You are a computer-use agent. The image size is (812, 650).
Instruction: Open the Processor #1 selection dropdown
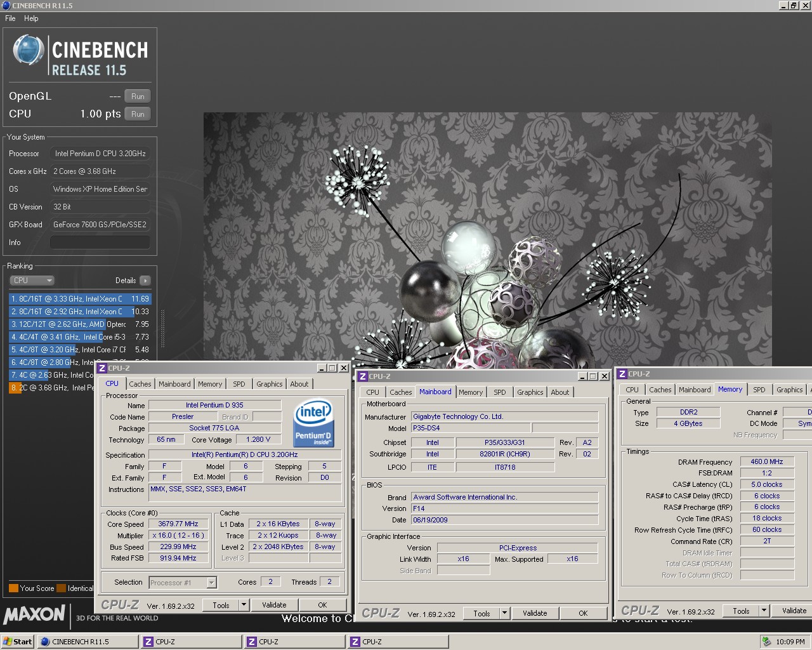click(x=183, y=582)
